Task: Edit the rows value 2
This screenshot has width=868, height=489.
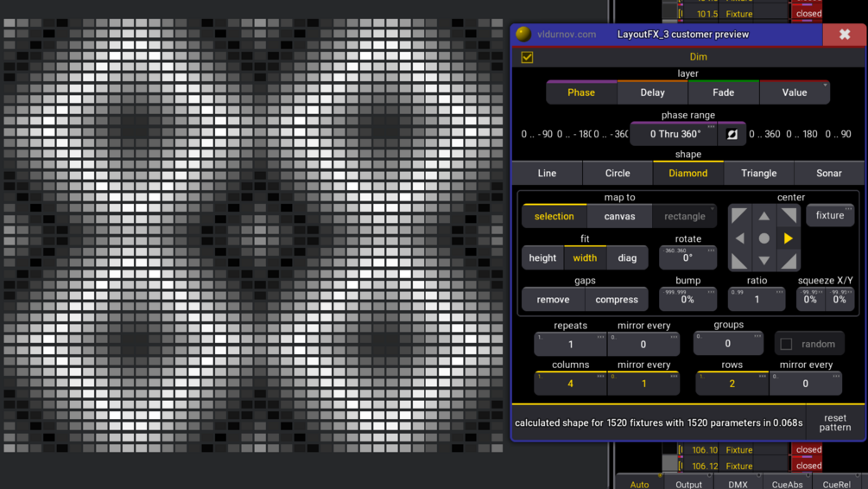Action: 732,384
